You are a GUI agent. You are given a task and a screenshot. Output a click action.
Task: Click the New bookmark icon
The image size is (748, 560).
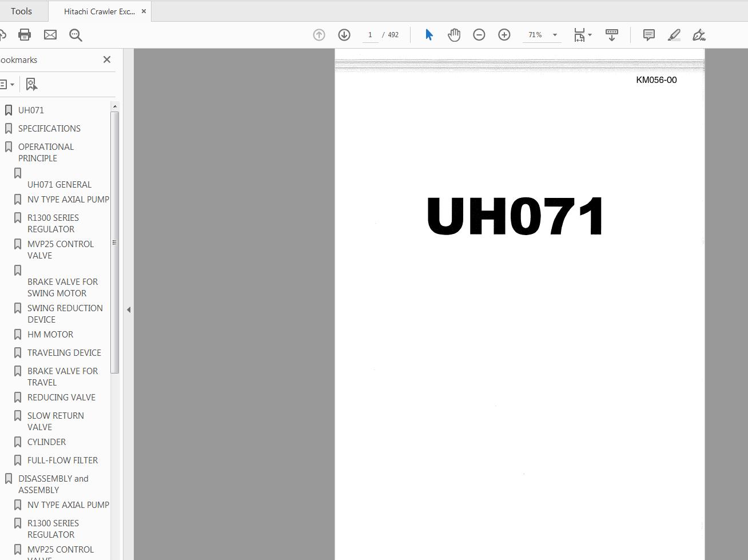tap(31, 84)
